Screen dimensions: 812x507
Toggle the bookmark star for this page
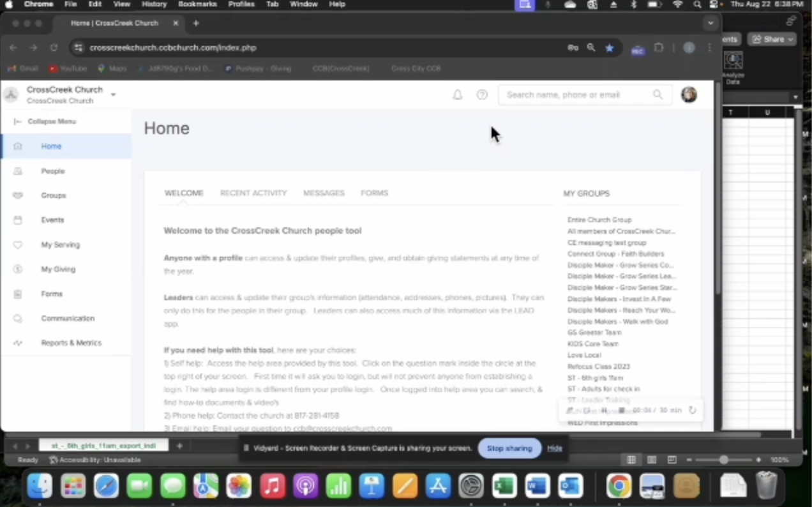[610, 47]
